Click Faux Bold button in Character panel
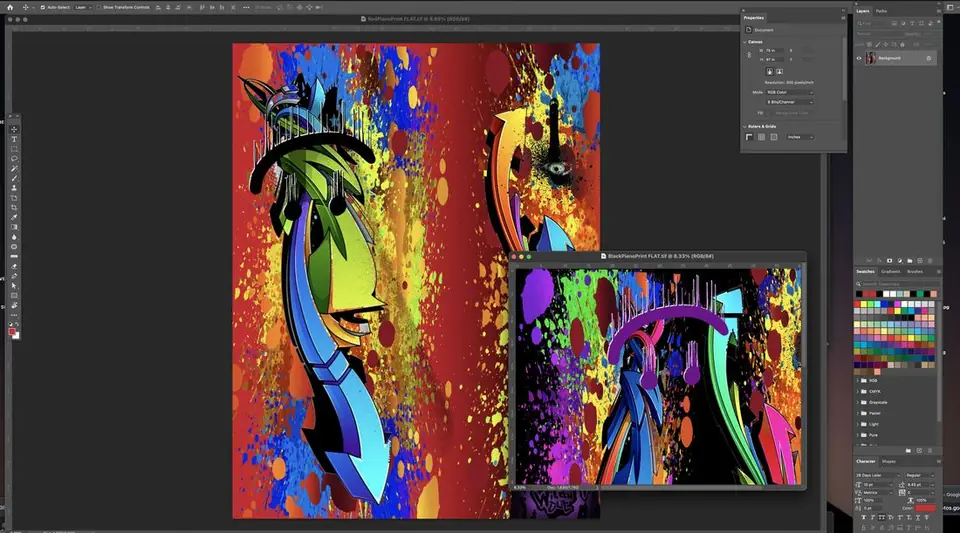Image resolution: width=960 pixels, height=533 pixels. tap(864, 518)
